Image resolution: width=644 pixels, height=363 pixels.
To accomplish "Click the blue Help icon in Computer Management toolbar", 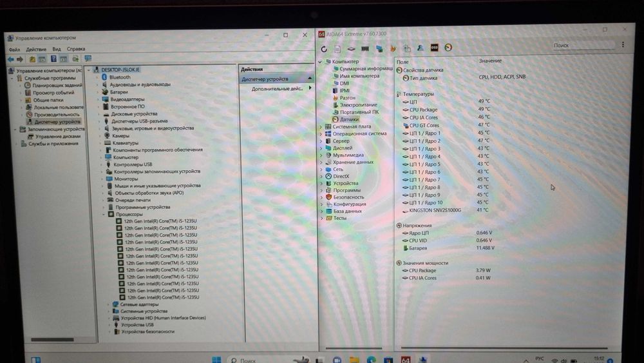I will 53,59.
